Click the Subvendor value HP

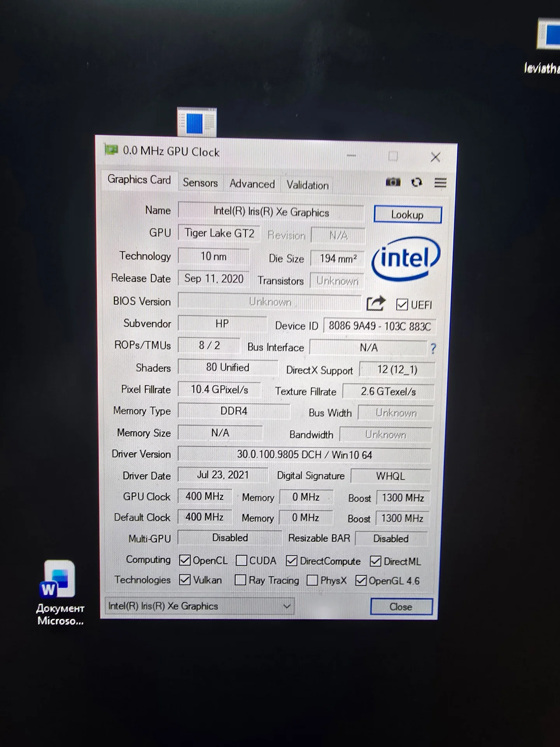222,324
